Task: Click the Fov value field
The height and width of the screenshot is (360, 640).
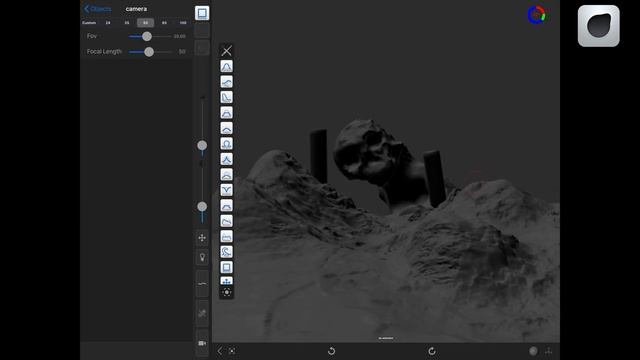Action: (180, 36)
